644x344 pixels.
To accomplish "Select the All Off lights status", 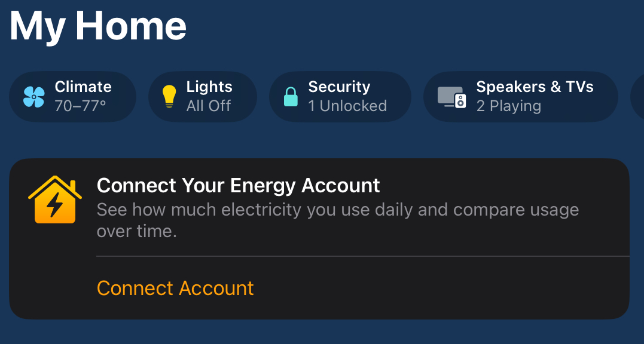I will [209, 106].
